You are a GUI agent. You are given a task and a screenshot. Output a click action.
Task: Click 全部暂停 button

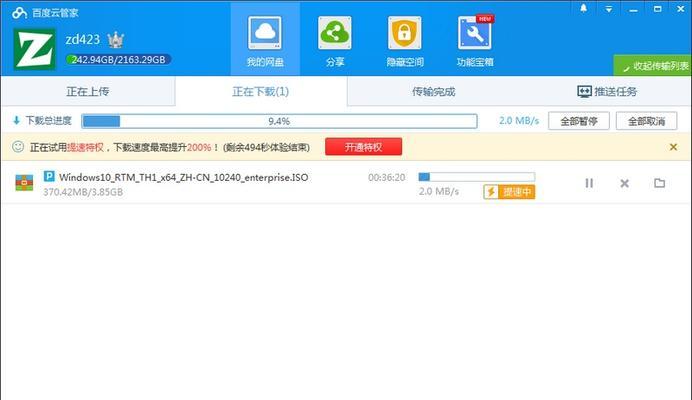pyautogui.click(x=579, y=121)
